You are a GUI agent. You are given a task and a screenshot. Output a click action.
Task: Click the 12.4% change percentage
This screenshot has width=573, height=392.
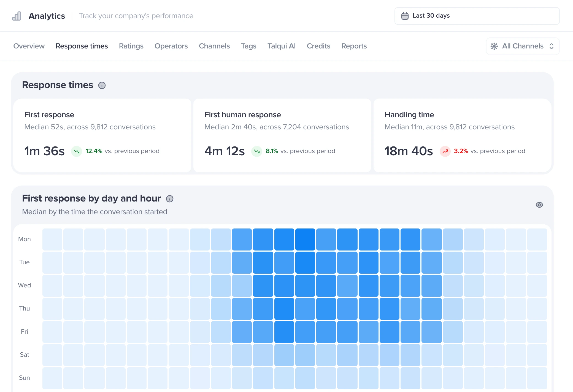pyautogui.click(x=94, y=151)
